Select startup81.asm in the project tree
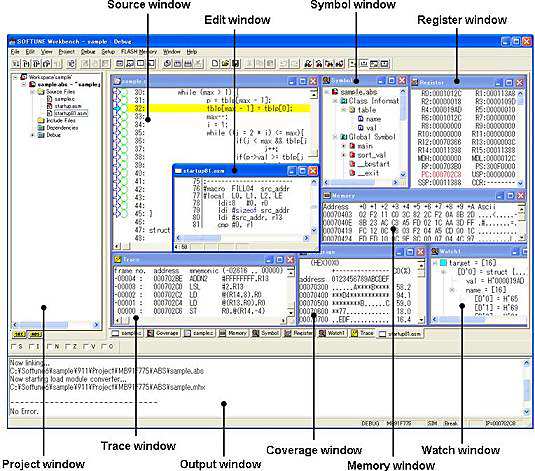Viewport: 535px width, 471px height. pyautogui.click(x=71, y=113)
